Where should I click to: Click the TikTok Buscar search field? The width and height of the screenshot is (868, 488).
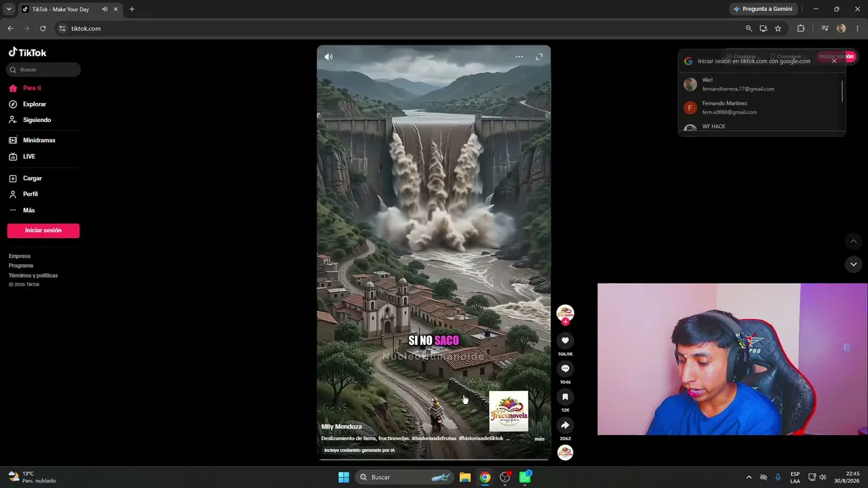point(43,70)
